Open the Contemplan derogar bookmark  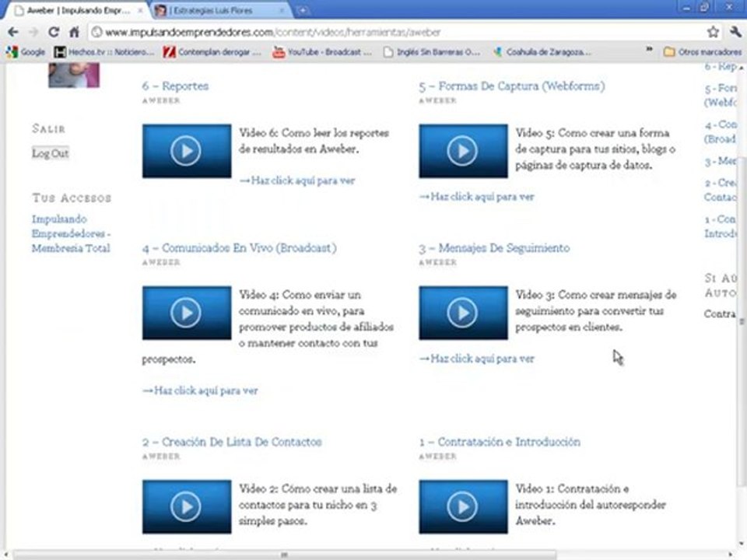click(212, 52)
